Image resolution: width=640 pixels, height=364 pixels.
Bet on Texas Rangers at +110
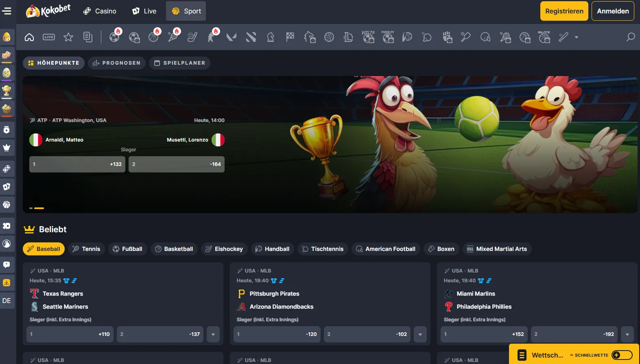(70, 334)
